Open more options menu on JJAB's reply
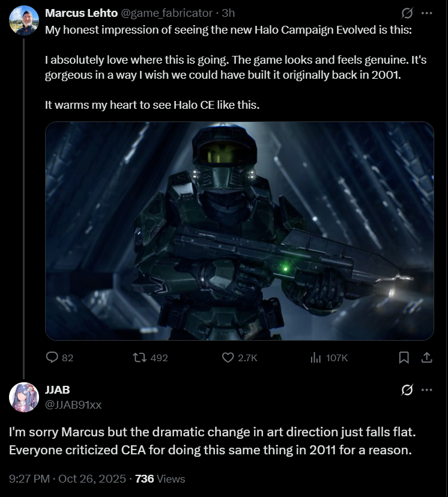This screenshot has width=448, height=497. 427,390
